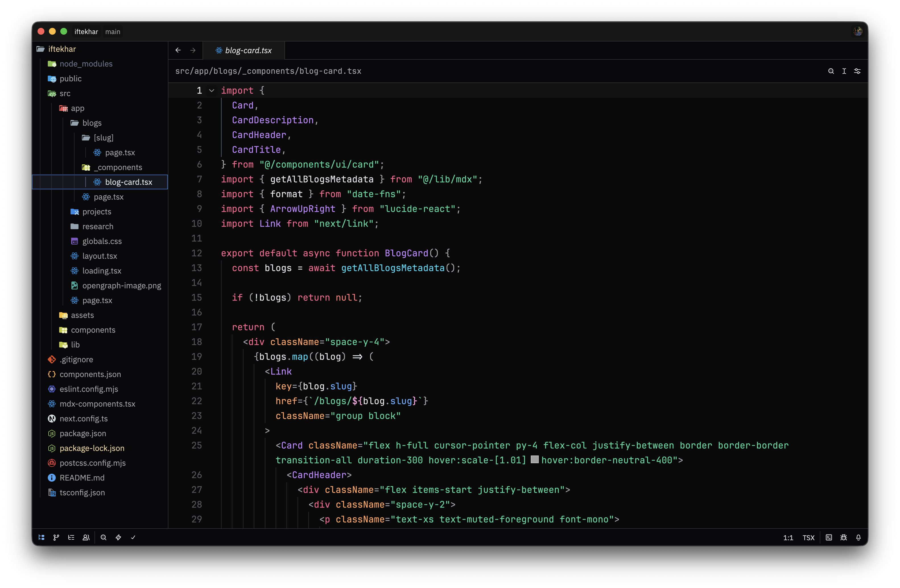The height and width of the screenshot is (588, 900).
Task: Click the buffer search magnifier icon in editor toolbar
Action: pyautogui.click(x=831, y=71)
